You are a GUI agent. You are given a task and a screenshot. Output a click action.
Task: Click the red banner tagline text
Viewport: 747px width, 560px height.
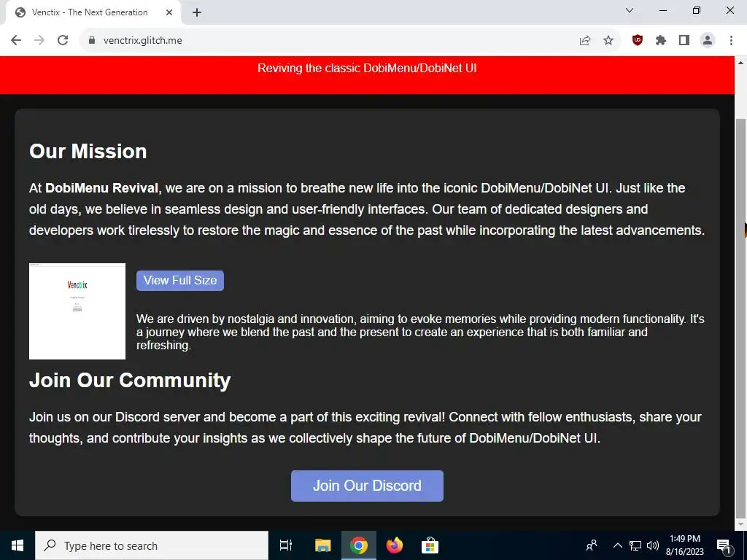[367, 68]
